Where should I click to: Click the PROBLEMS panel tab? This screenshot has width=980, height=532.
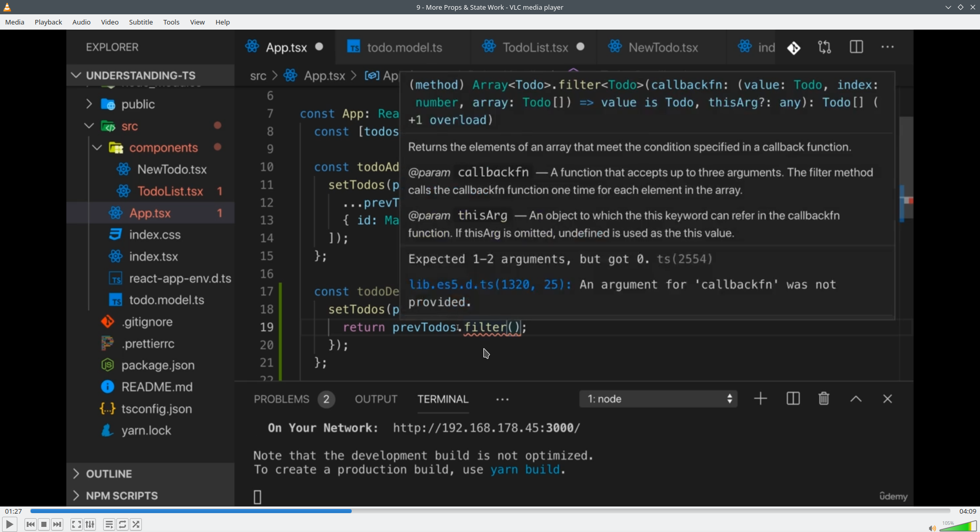point(282,399)
